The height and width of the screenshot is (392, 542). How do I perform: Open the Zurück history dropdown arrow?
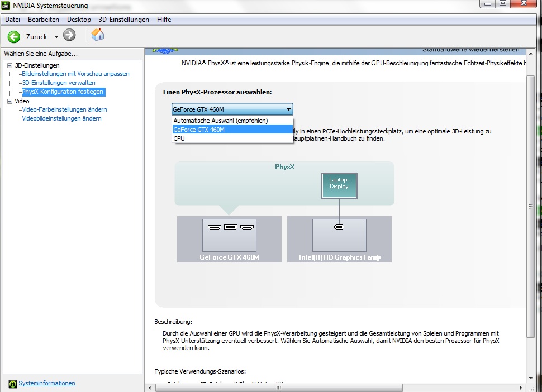56,37
